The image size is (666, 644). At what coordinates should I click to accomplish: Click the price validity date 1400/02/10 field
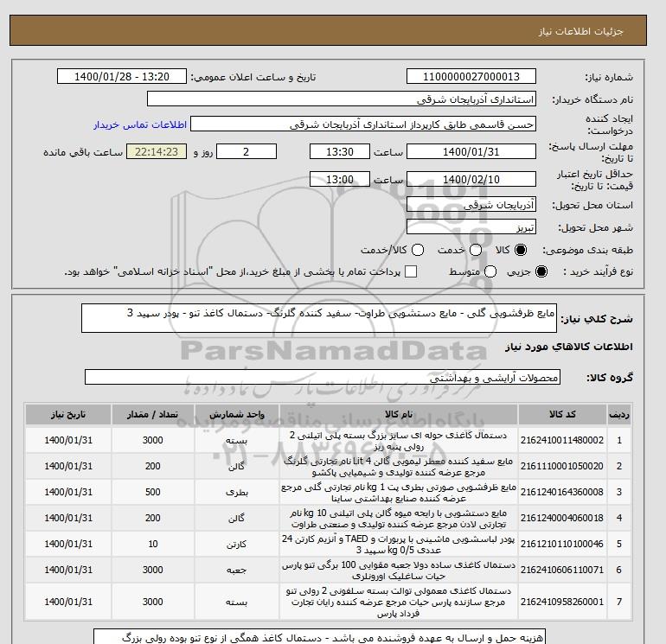[x=471, y=179]
